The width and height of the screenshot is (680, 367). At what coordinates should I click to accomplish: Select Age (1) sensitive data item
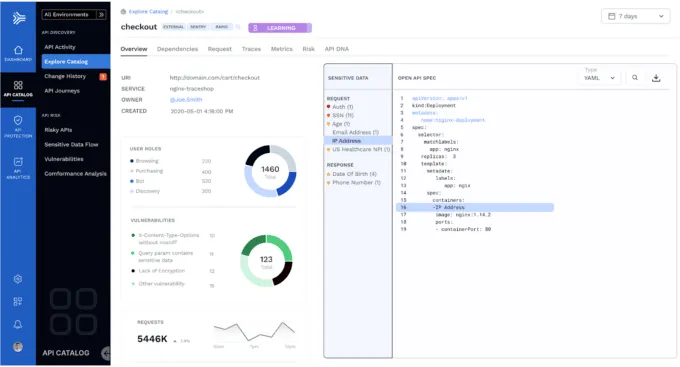[341, 124]
